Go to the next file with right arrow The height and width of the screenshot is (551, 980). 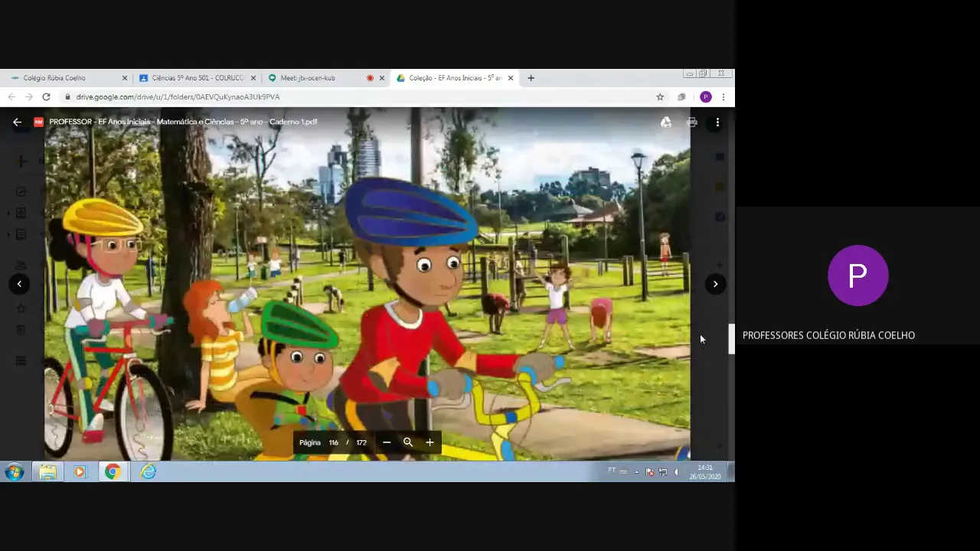tap(715, 284)
